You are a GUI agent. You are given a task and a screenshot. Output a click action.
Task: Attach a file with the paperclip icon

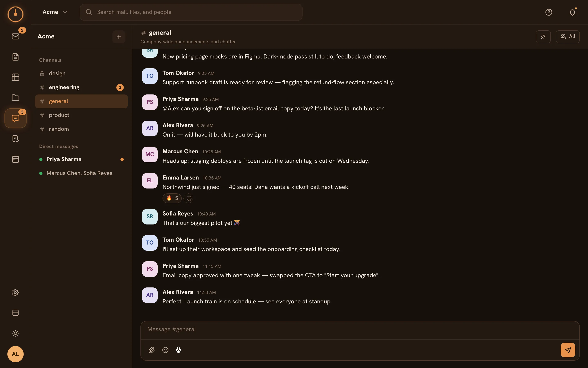click(x=152, y=350)
